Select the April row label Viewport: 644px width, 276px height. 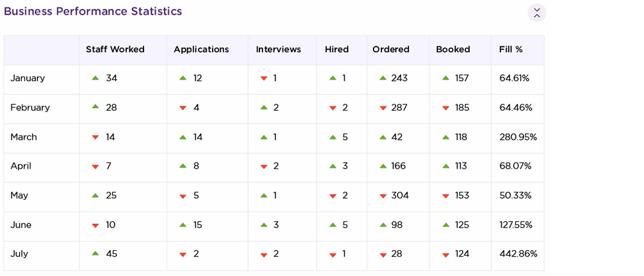point(21,166)
